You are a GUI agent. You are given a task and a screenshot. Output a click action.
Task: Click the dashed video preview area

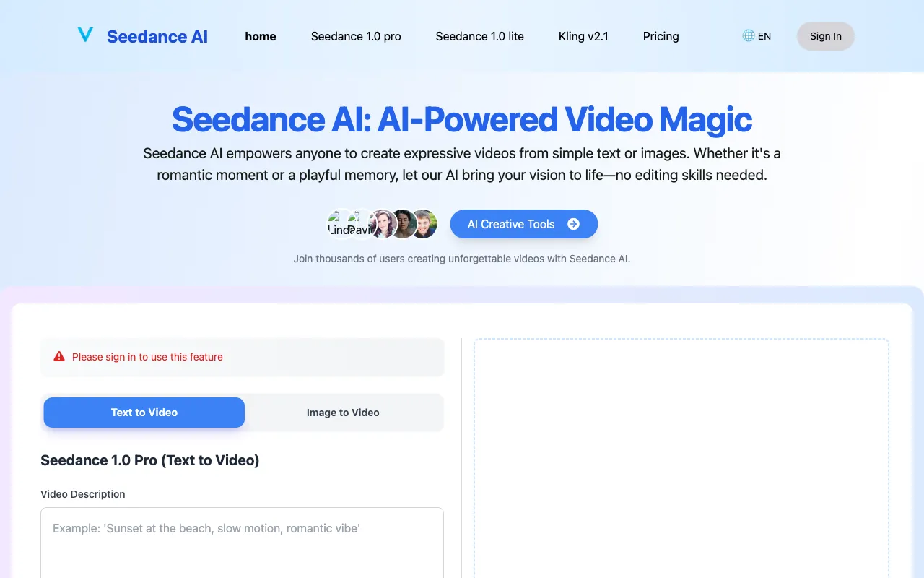pos(681,458)
